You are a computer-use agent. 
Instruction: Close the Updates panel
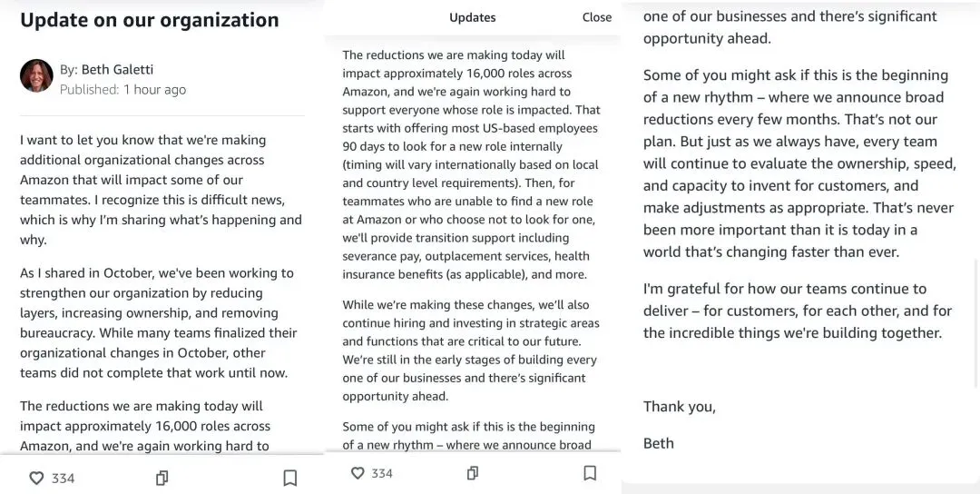click(597, 17)
